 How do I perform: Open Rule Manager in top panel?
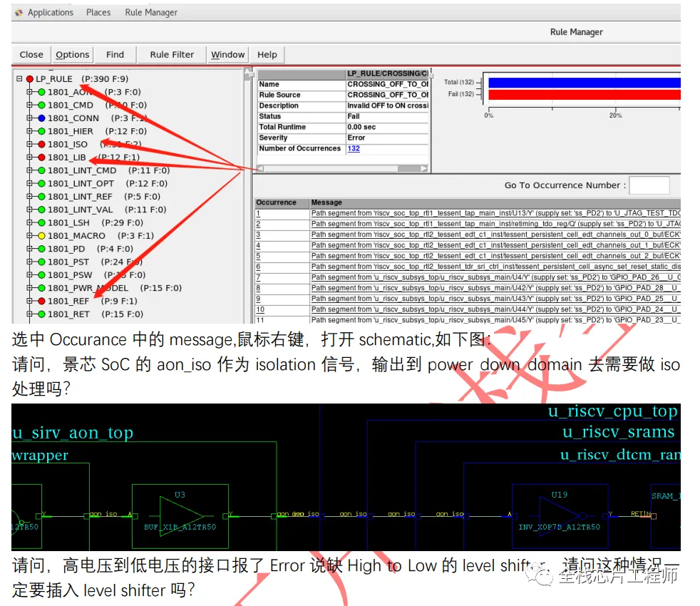(151, 13)
